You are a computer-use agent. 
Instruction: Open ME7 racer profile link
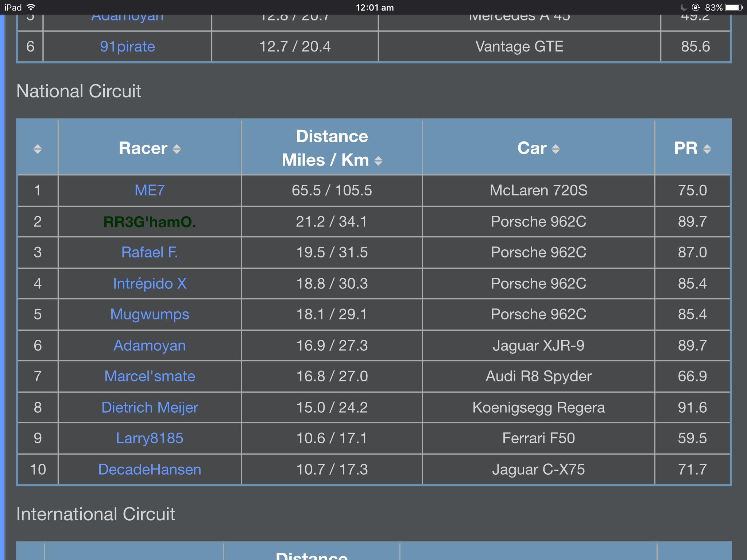click(150, 190)
